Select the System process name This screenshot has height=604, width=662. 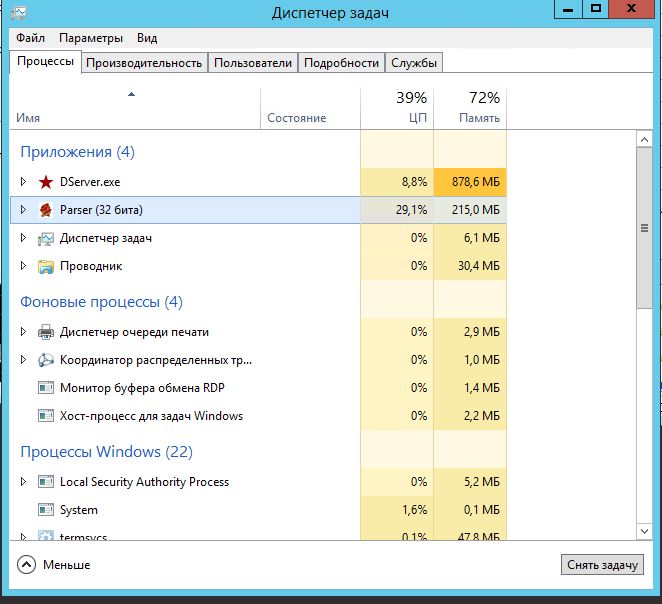79,510
